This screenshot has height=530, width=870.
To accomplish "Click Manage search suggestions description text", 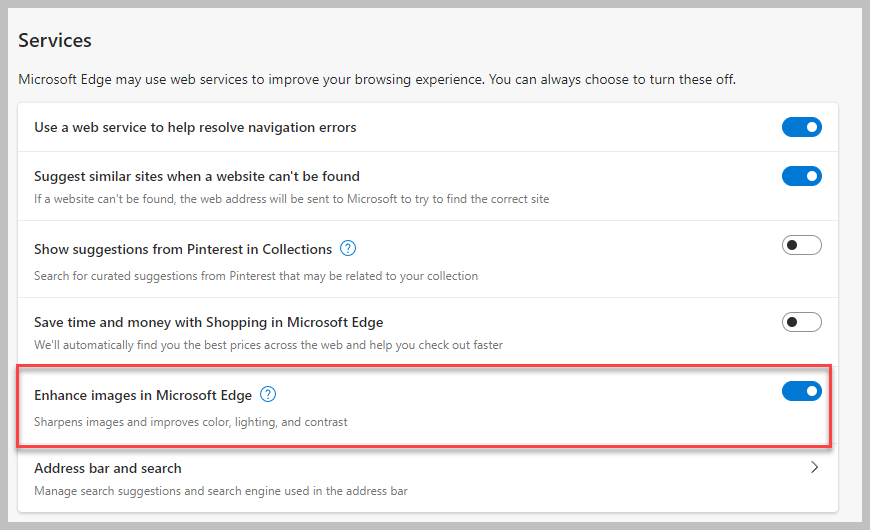I will pyautogui.click(x=220, y=491).
